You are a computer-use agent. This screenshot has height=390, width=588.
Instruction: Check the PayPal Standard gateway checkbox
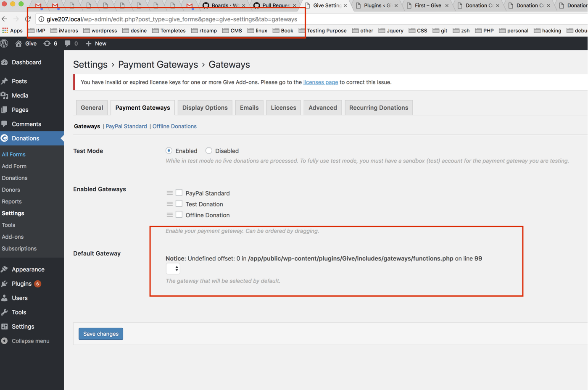click(179, 192)
